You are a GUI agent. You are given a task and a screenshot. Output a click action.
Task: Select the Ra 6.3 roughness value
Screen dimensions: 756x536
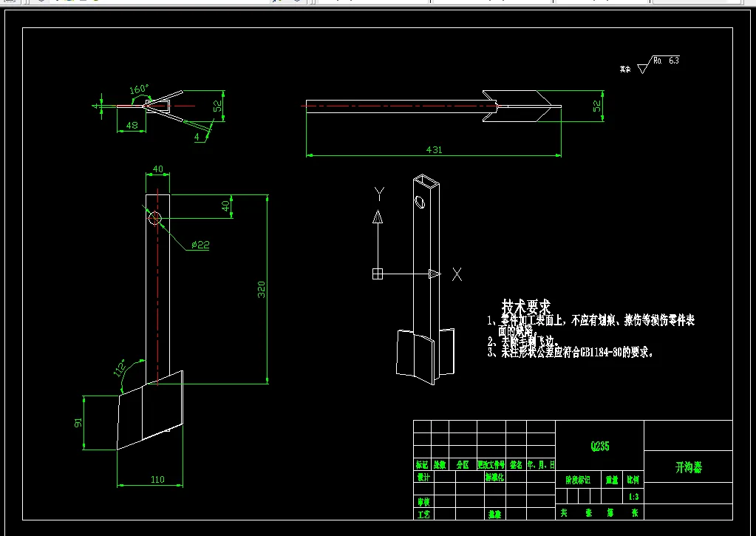tap(667, 61)
